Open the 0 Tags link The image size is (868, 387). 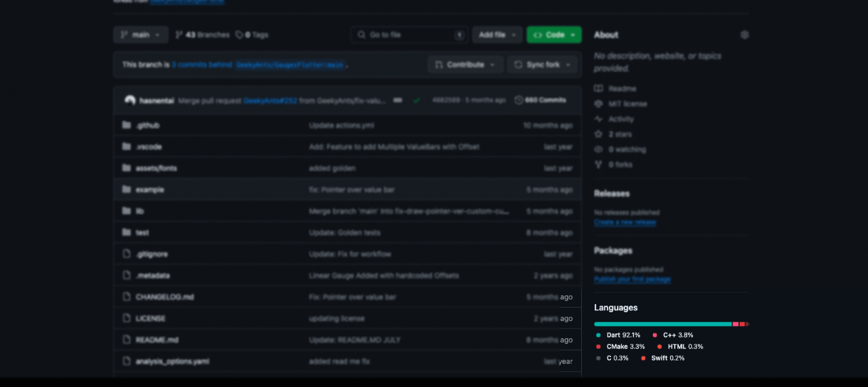[252, 35]
